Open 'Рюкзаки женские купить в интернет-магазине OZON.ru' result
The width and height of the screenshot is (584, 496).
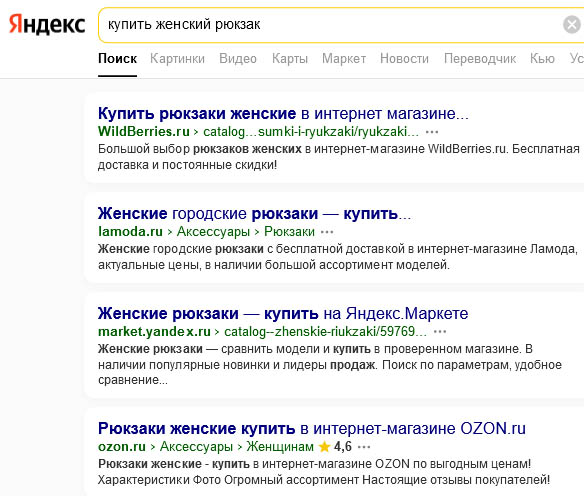[x=312, y=429]
